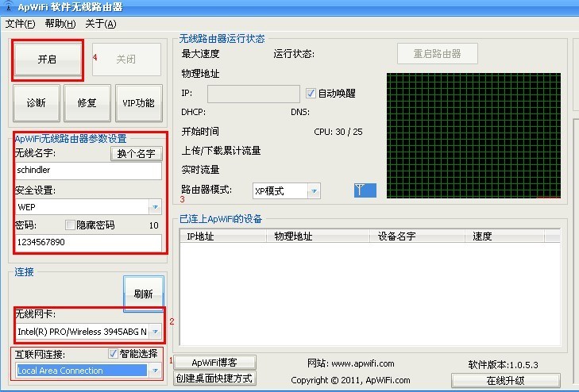Image resolution: width=579 pixels, height=392 pixels.
Task: Toggle the 自动唤醒 checkbox
Action: point(311,94)
